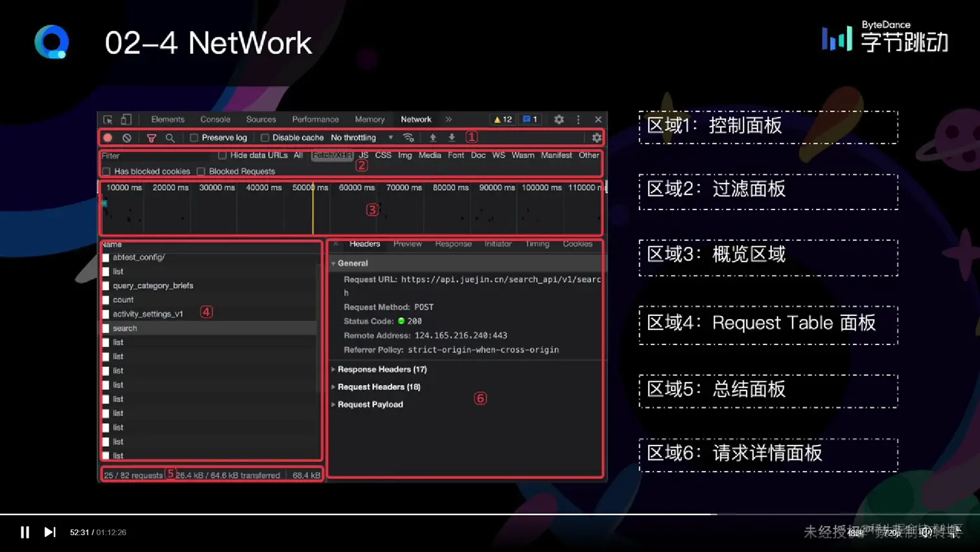This screenshot has width=980, height=552.
Task: Open network conditions via the Wi-Fi icon
Action: click(x=408, y=138)
